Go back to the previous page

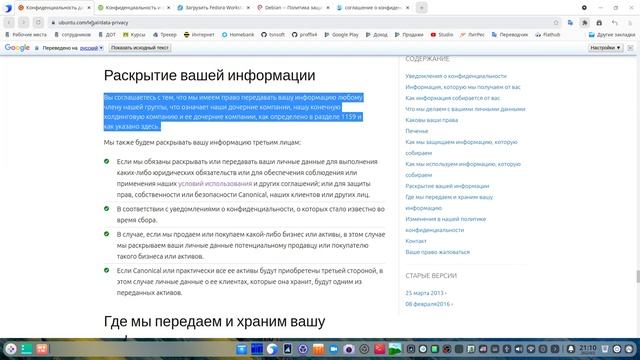click(9, 22)
